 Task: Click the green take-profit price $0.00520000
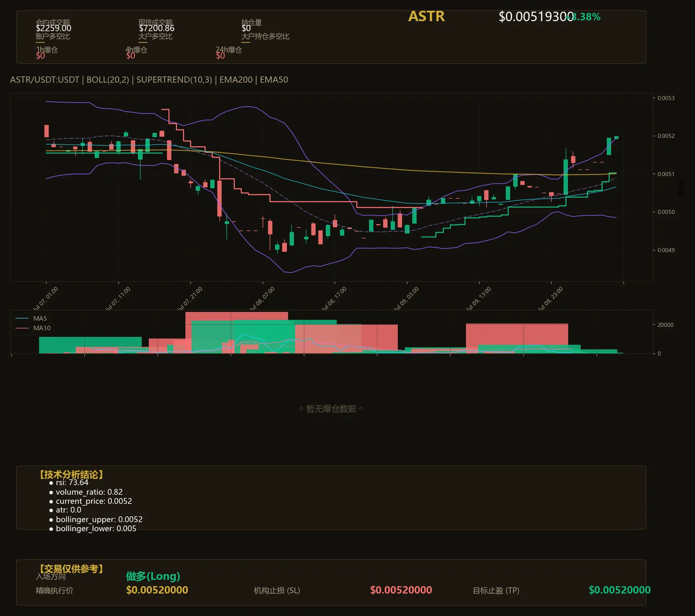(620, 590)
